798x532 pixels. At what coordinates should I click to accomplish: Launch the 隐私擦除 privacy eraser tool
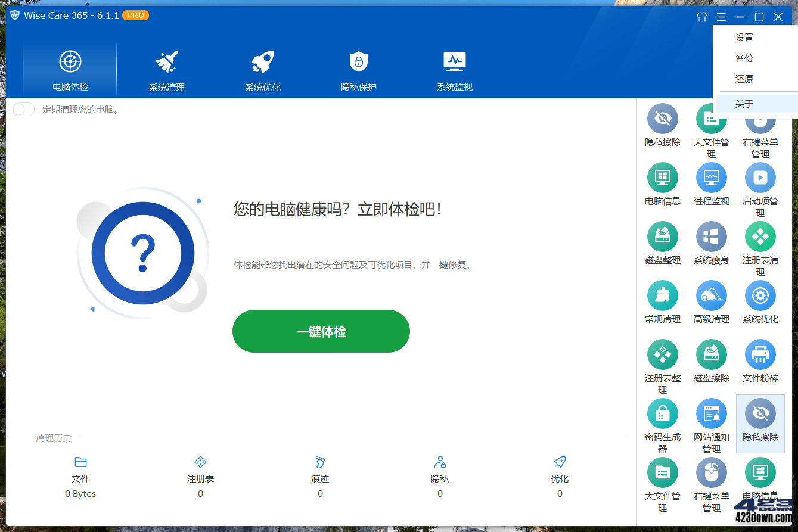760,413
